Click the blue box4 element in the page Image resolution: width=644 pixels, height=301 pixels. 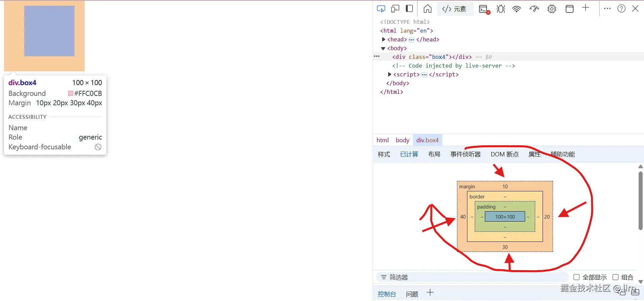click(49, 31)
